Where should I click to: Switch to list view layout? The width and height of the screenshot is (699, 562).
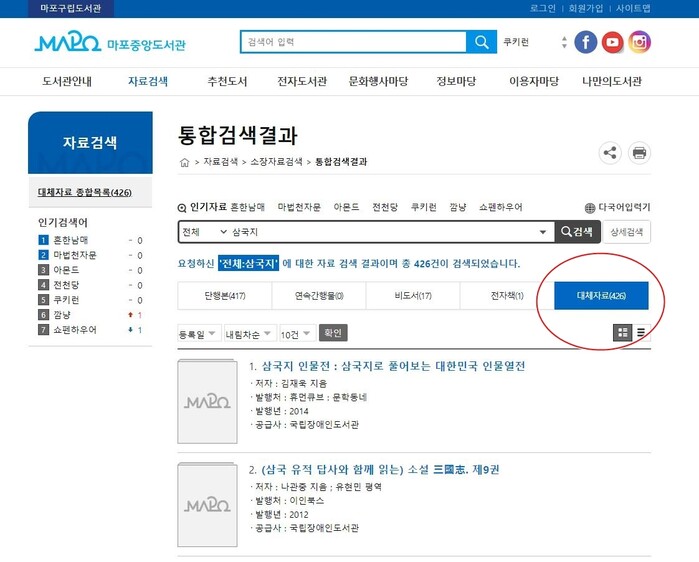(641, 333)
